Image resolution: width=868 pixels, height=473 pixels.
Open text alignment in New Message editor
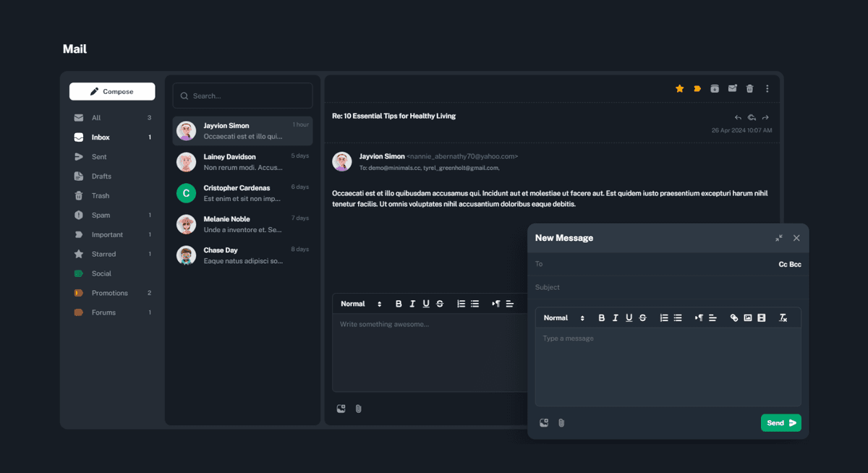pos(712,318)
